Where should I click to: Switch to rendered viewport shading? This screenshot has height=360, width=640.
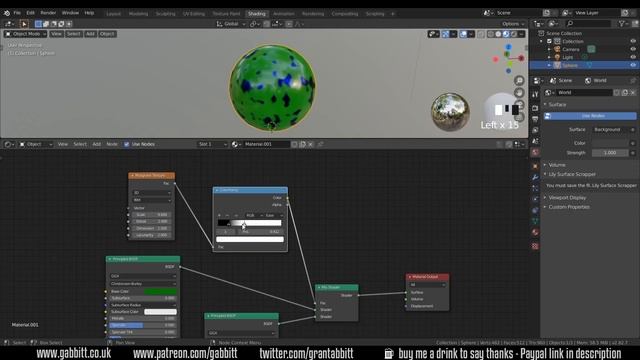coord(514,34)
